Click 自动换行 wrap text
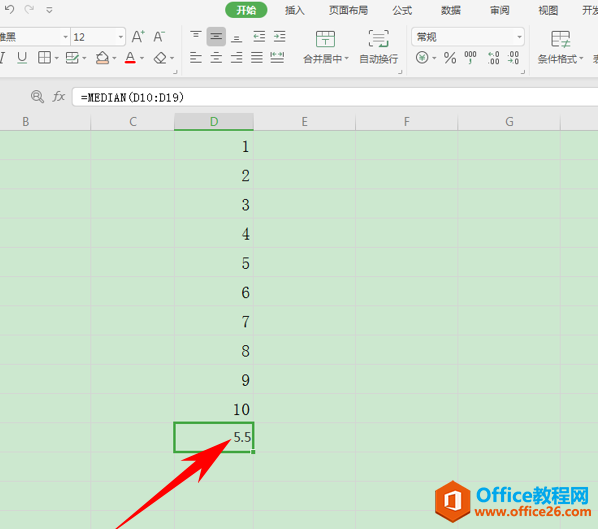598x529 pixels. pos(379,47)
